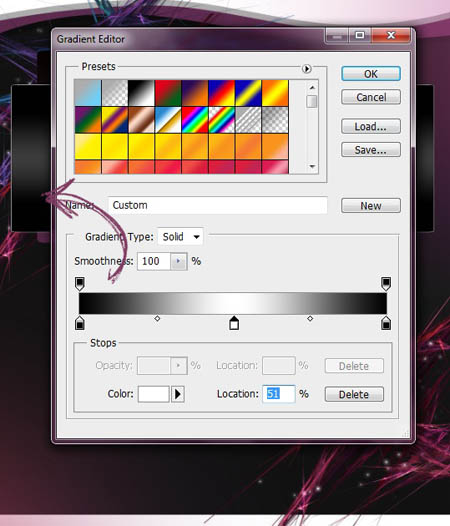Select the Red, Green gradient preset

[x=168, y=93]
